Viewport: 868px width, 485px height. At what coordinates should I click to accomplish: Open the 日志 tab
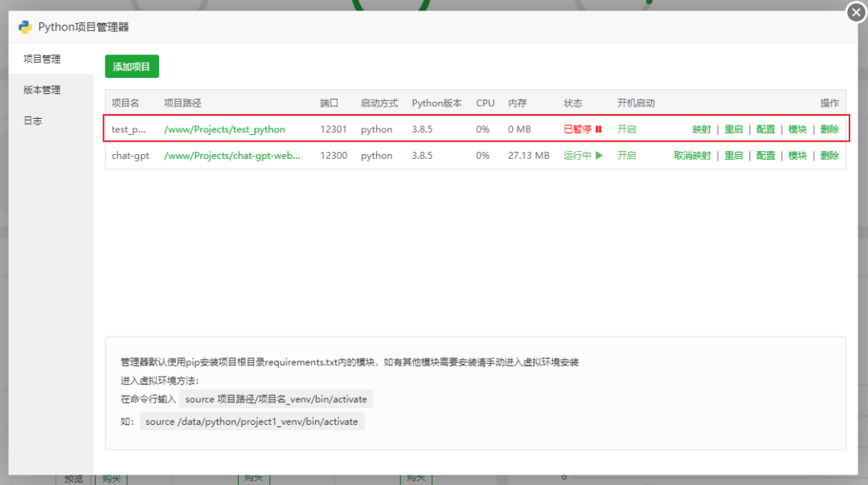pyautogui.click(x=33, y=121)
